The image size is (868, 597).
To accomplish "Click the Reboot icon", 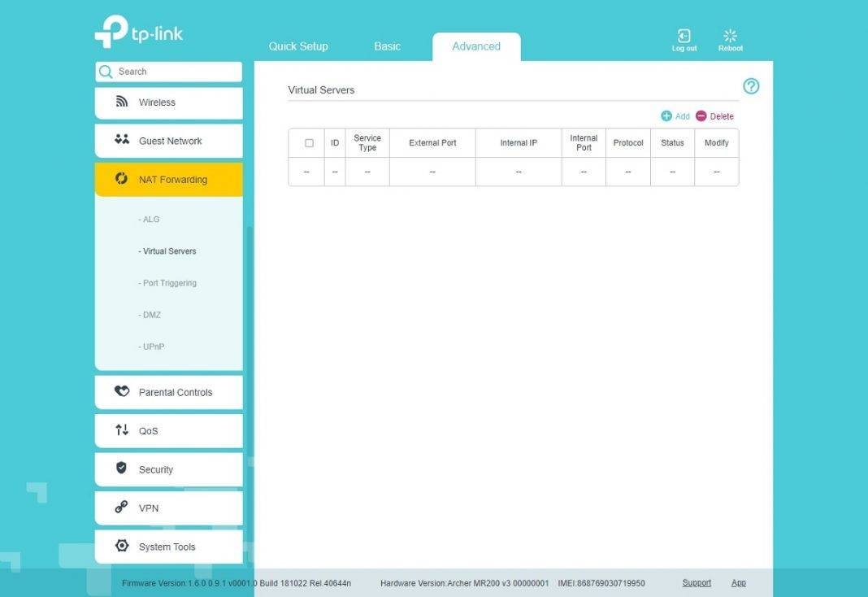I will click(x=730, y=36).
